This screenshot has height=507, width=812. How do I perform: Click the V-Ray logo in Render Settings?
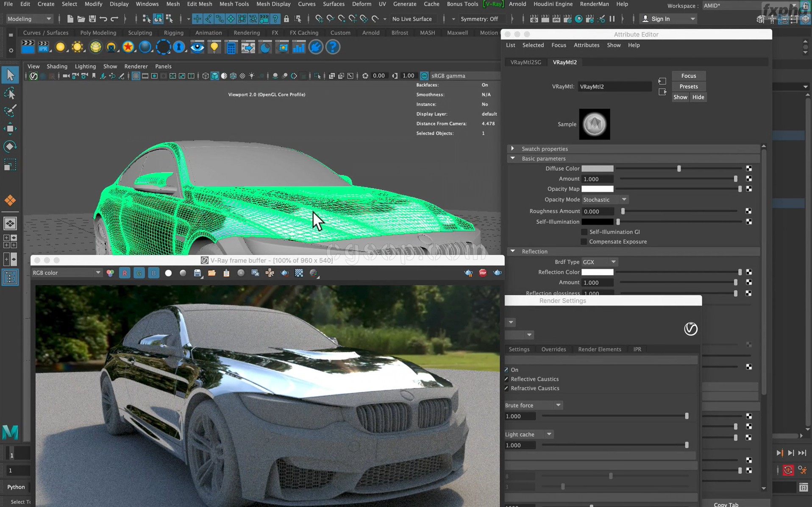691,329
